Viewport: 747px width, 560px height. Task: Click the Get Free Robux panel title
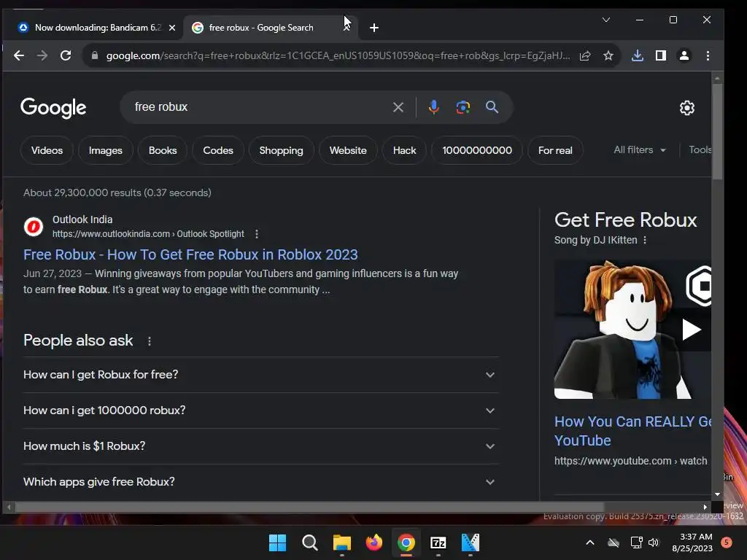(626, 220)
